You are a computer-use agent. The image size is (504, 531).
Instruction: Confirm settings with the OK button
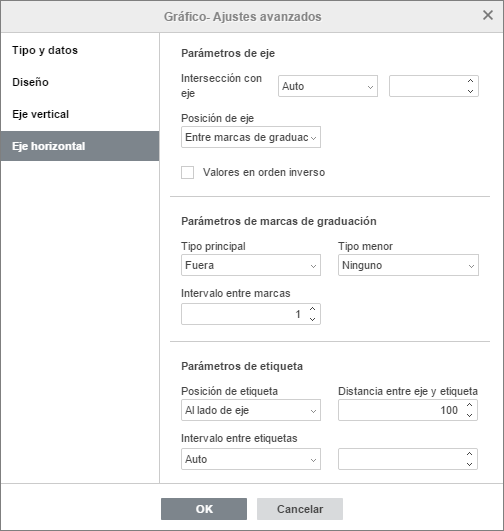tap(204, 509)
